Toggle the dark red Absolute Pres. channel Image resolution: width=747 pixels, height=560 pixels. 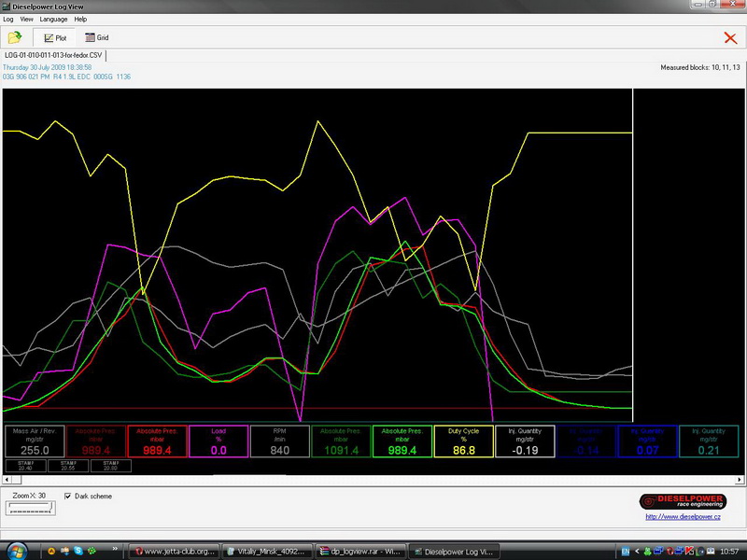(96, 441)
